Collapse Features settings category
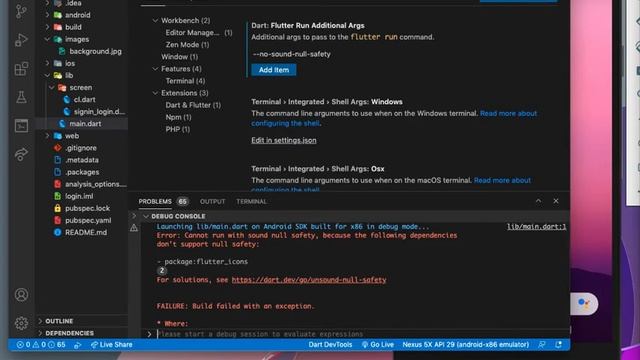 [155, 69]
